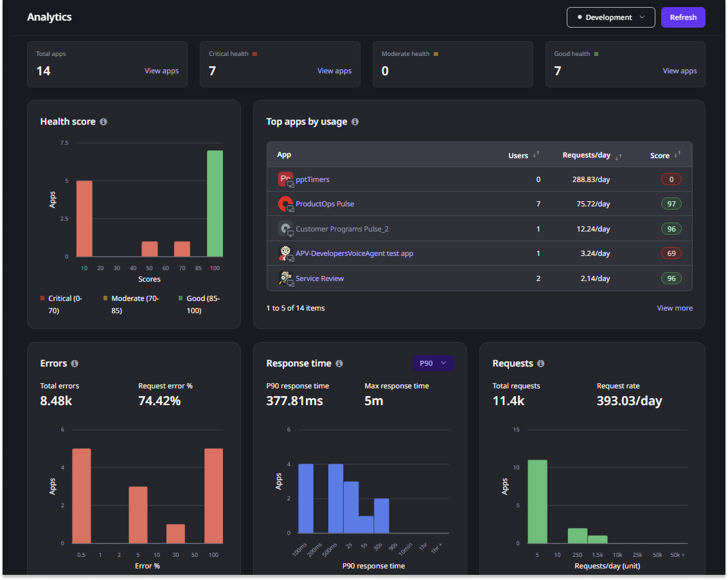Open the Service Review app link
This screenshot has width=728, height=580.
pyautogui.click(x=320, y=278)
